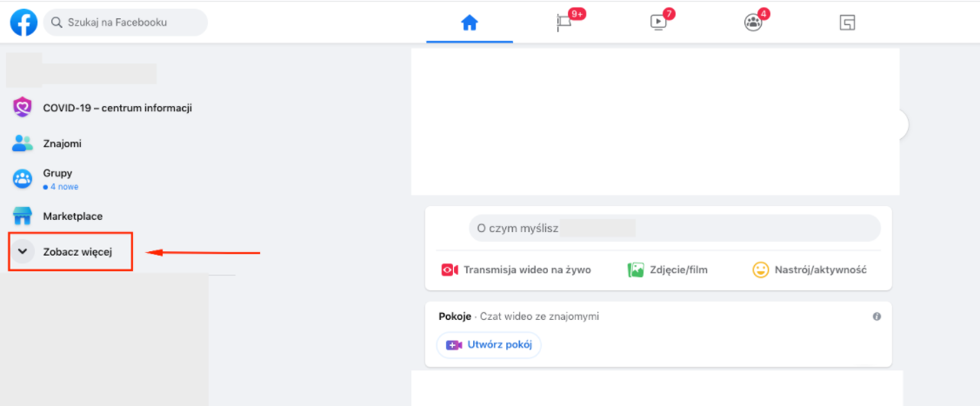Image resolution: width=980 pixels, height=406 pixels.
Task: Choose Zdjęcie/film option
Action: tap(677, 270)
